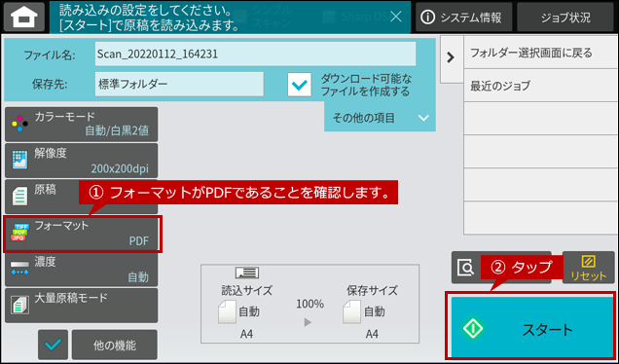Image resolution: width=619 pixels, height=364 pixels.
Task: Click the 保存サイズ save size paper icon
Action: [352, 311]
